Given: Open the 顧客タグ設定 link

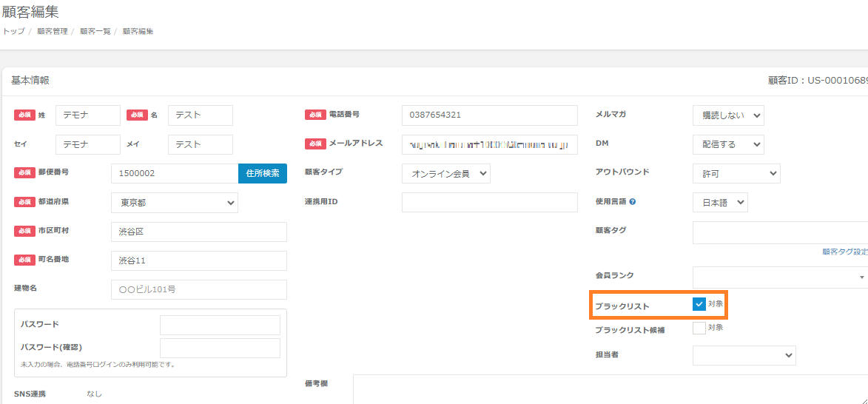Looking at the screenshot, I should point(845,252).
